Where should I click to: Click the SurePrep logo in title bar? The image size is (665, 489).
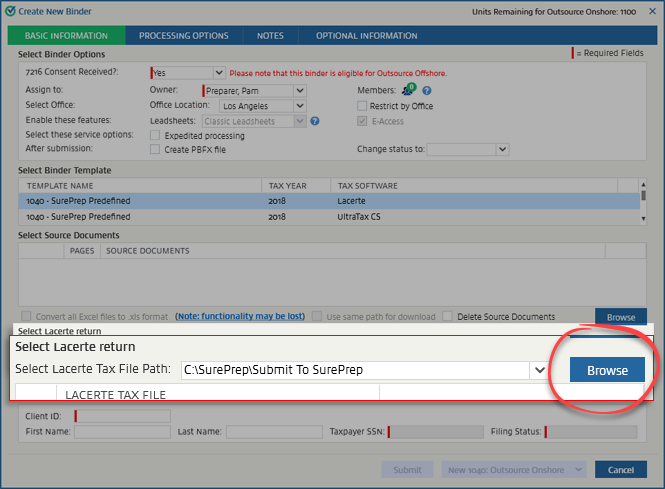click(x=10, y=11)
